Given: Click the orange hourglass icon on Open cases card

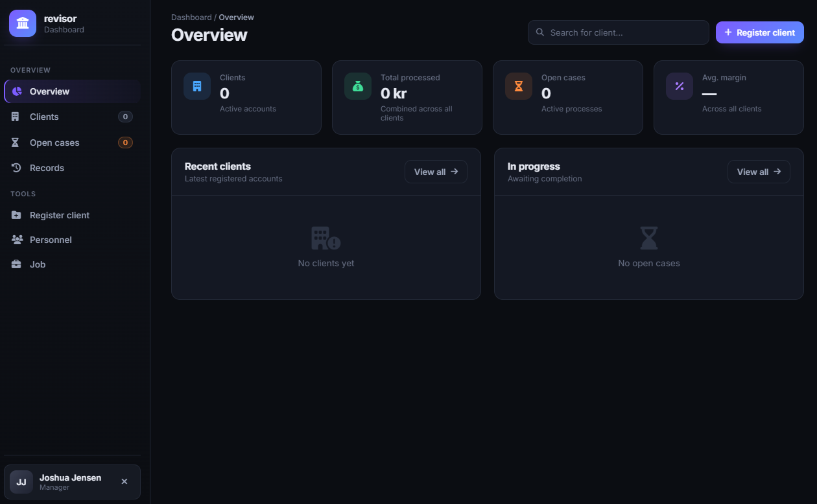Looking at the screenshot, I should [519, 86].
